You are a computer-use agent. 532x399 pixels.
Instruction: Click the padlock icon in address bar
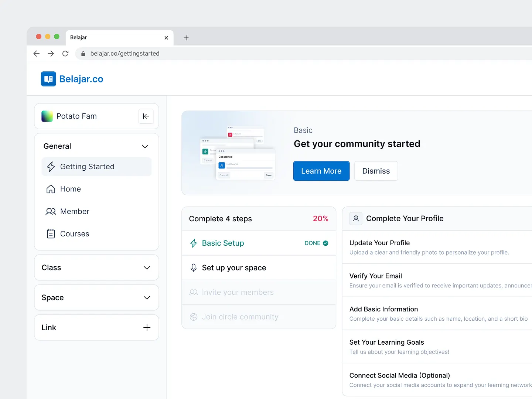coord(83,54)
